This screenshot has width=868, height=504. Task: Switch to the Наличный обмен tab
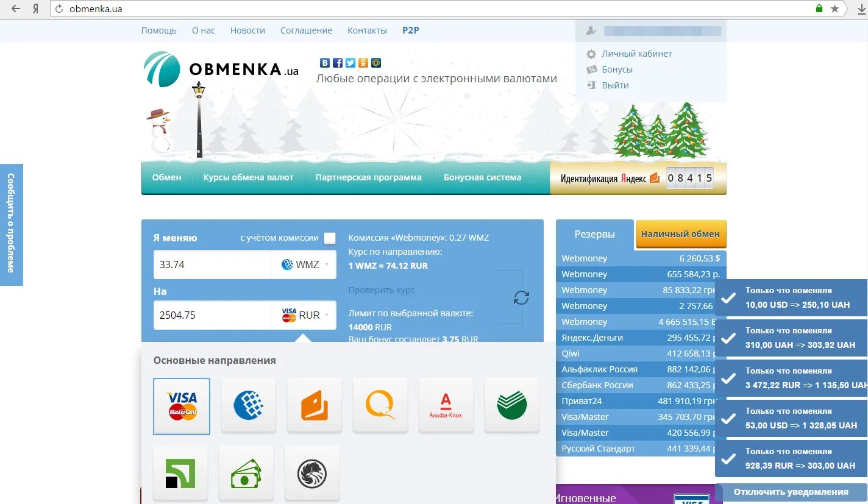681,234
